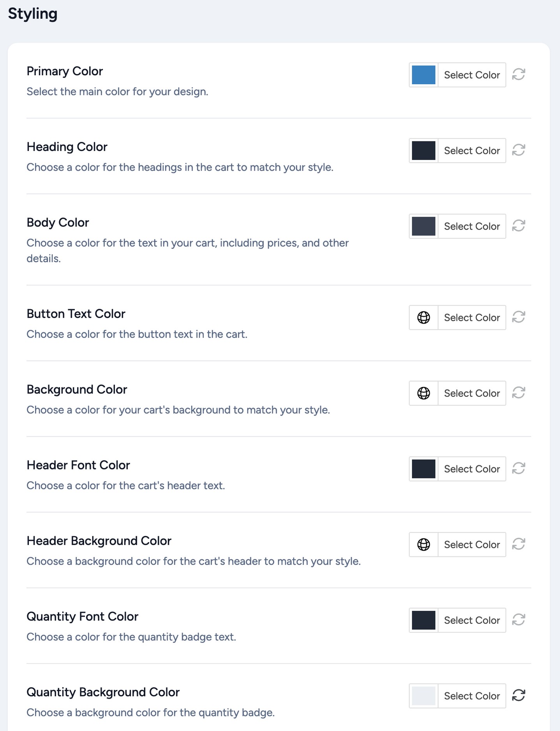This screenshot has height=731, width=560.
Task: Click Select Color for Primary Color
Action: tap(472, 75)
